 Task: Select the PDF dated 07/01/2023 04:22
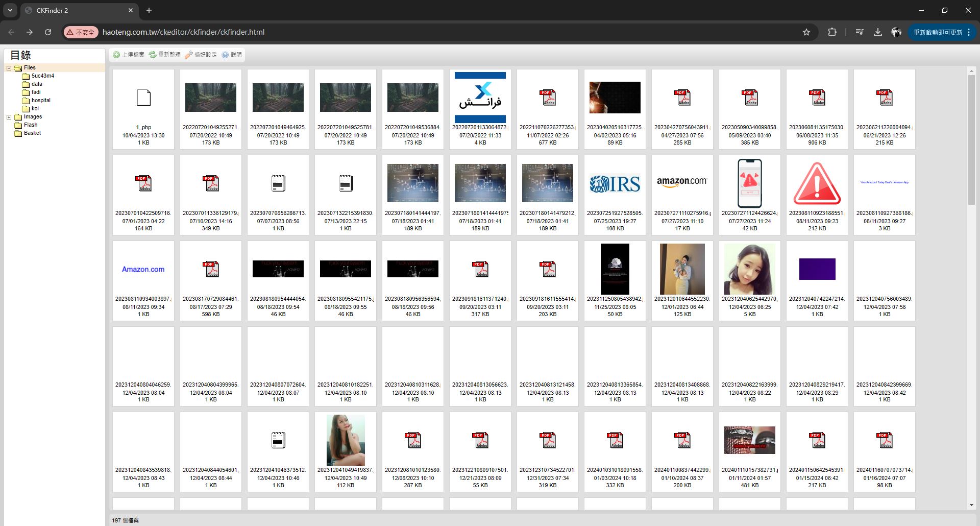coord(143,183)
